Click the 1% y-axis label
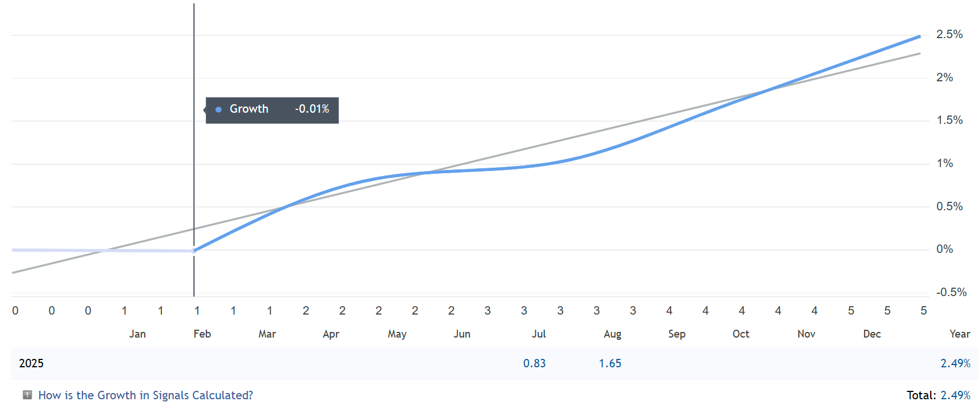The height and width of the screenshot is (420, 980). click(x=944, y=164)
